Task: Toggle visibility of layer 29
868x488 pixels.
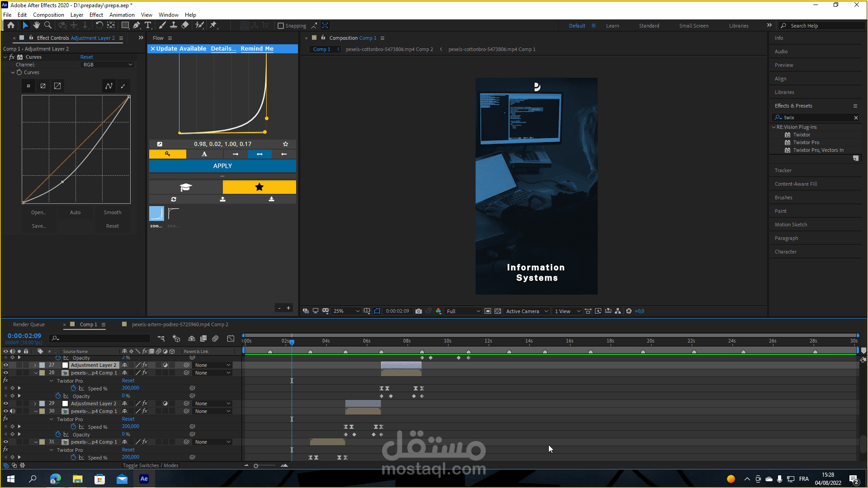Action: tap(6, 404)
